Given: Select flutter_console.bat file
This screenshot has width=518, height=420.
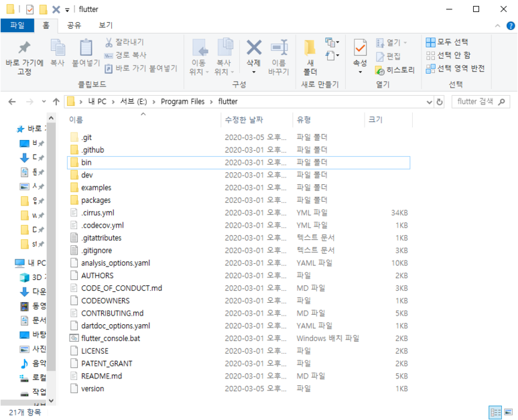Looking at the screenshot, I should click(239, 338).
